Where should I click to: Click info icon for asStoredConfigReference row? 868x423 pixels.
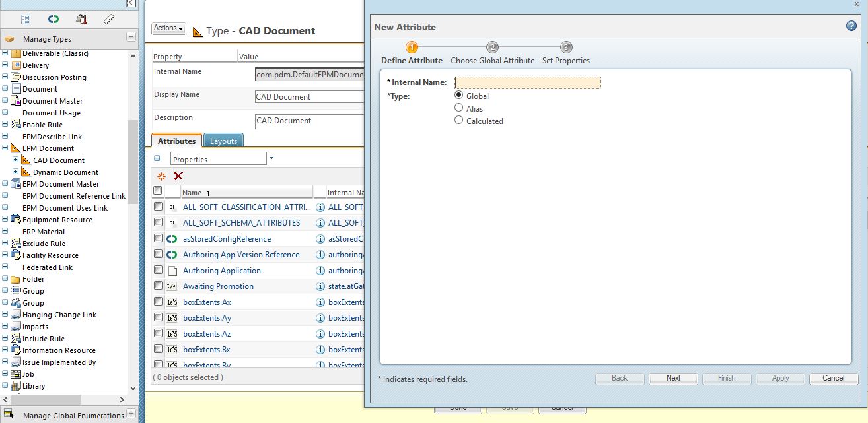[x=320, y=239]
